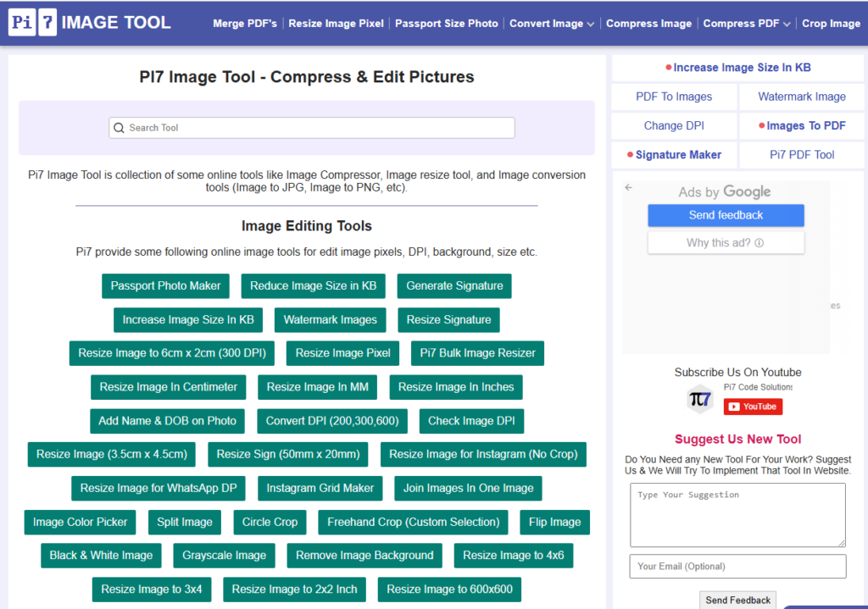868x609 pixels.
Task: Open the Check Image DPI tool
Action: click(471, 421)
